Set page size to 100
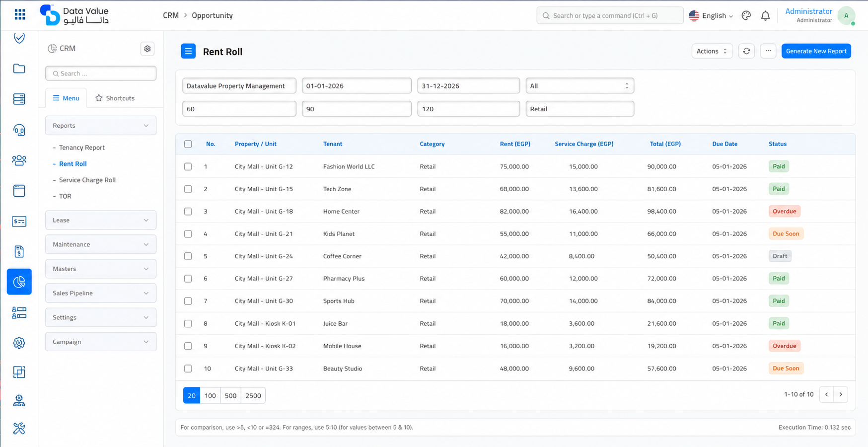The image size is (868, 447). (210, 395)
